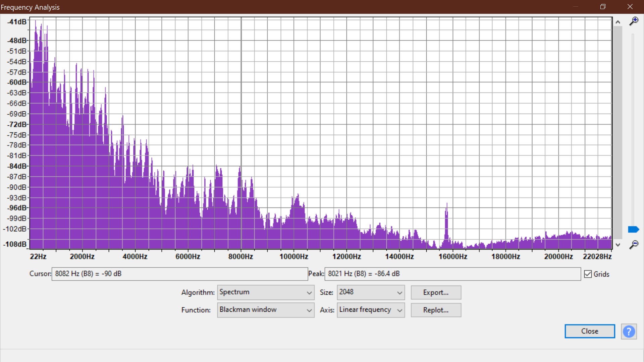644x362 pixels.
Task: Click the -41dB axis label
Action: (17, 22)
